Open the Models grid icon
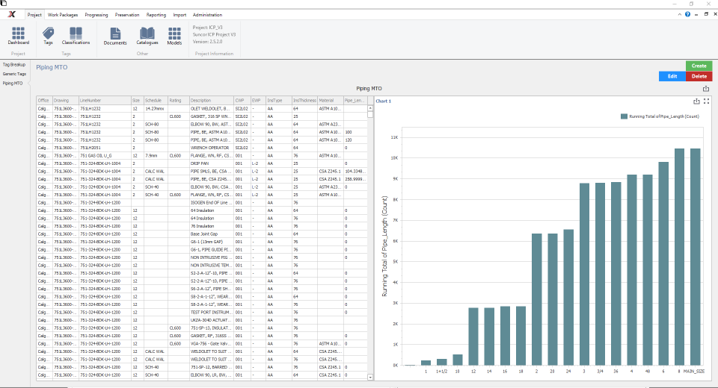 [174, 36]
